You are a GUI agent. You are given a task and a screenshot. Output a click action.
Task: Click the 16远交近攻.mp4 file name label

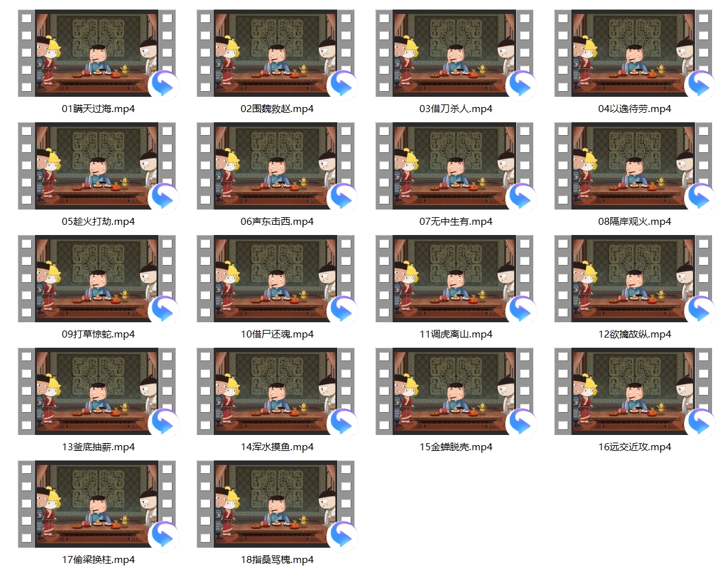point(634,447)
